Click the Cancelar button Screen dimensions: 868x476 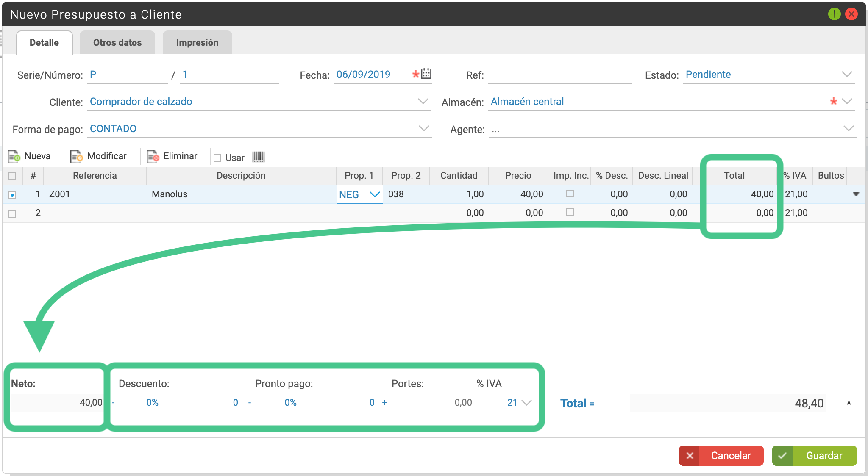point(721,456)
